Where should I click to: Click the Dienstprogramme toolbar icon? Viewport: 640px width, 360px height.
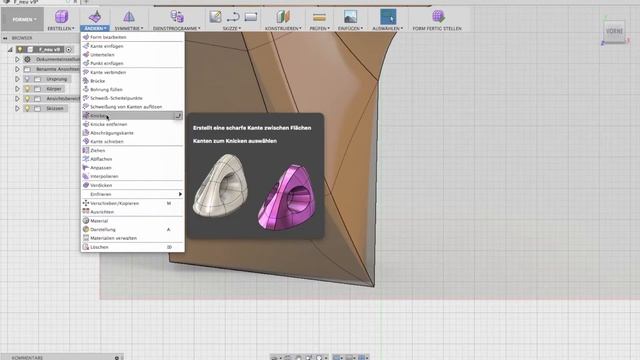(177, 17)
